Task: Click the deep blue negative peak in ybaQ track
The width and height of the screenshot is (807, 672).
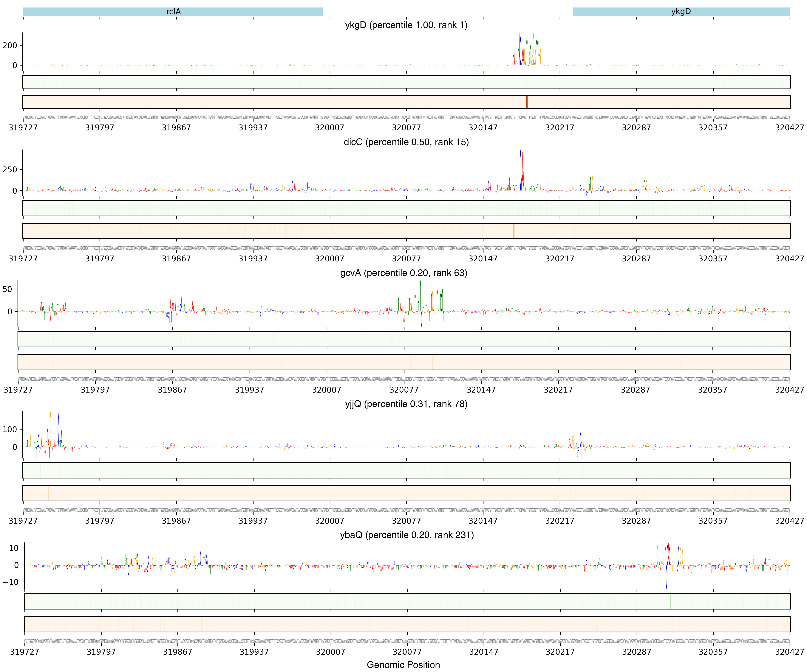Action: coord(666,578)
